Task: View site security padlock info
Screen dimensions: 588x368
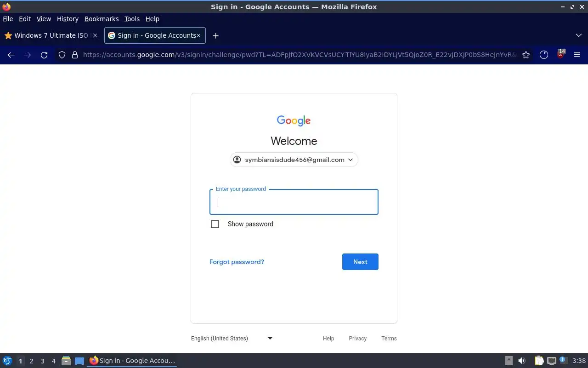Action: pyautogui.click(x=75, y=55)
